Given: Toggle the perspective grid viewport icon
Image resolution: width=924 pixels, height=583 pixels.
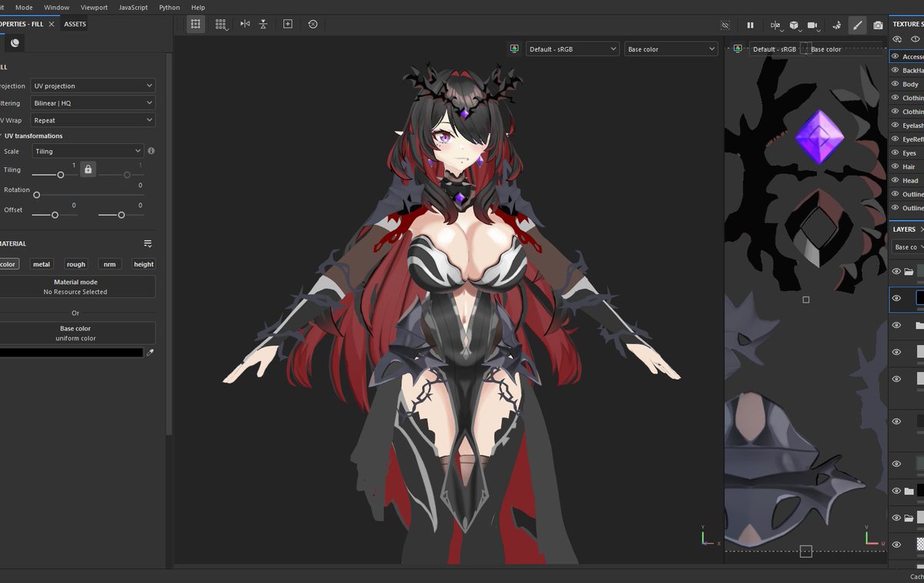Looking at the screenshot, I should point(196,24).
